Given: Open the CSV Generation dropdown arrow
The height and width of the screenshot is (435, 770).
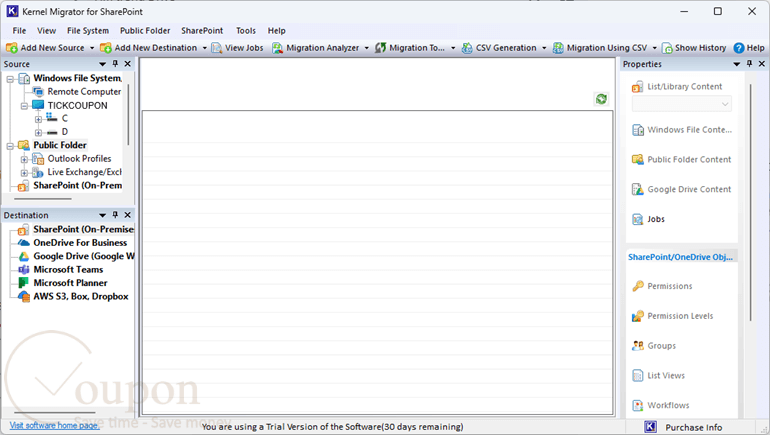Looking at the screenshot, I should [544, 48].
